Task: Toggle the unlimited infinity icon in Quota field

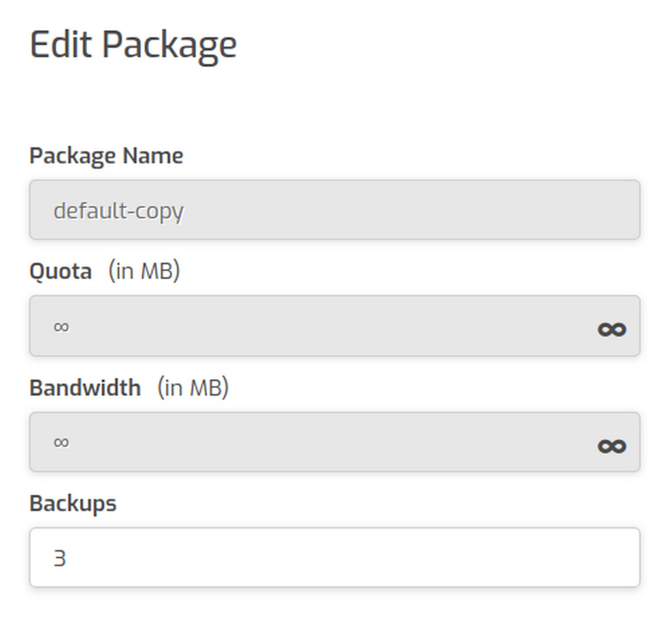Action: (612, 330)
